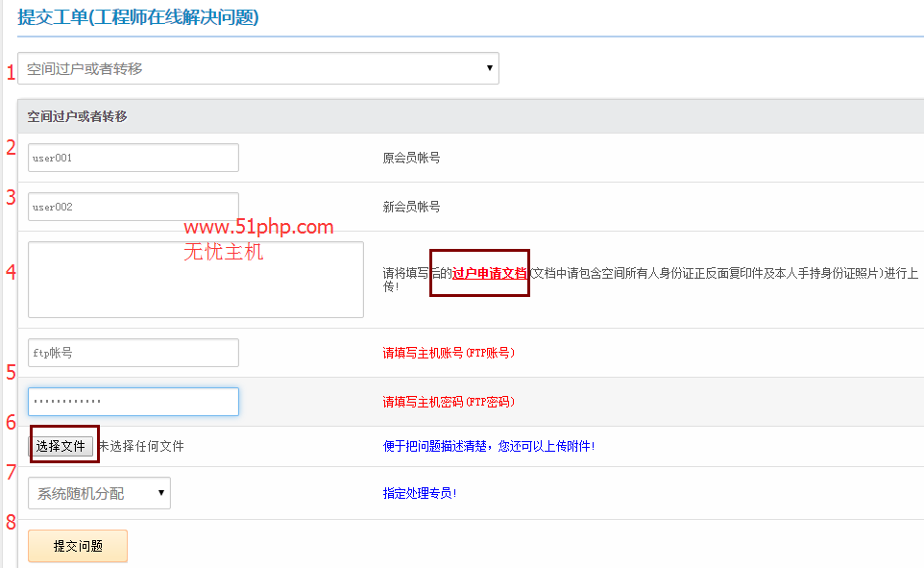
Task: Click the 未选择任何文件 file status text
Action: [x=141, y=446]
